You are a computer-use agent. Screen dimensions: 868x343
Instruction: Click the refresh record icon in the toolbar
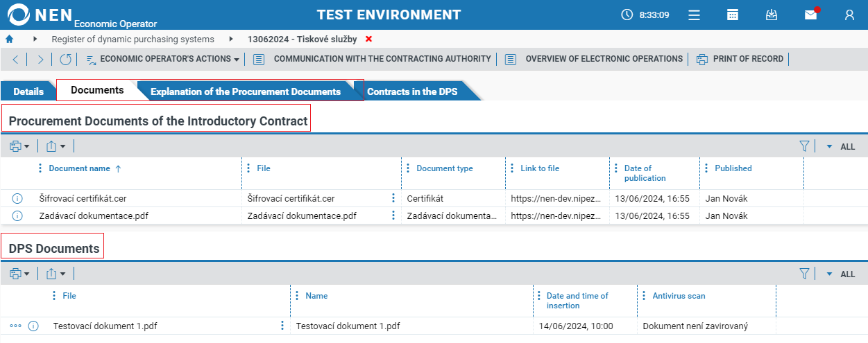65,59
